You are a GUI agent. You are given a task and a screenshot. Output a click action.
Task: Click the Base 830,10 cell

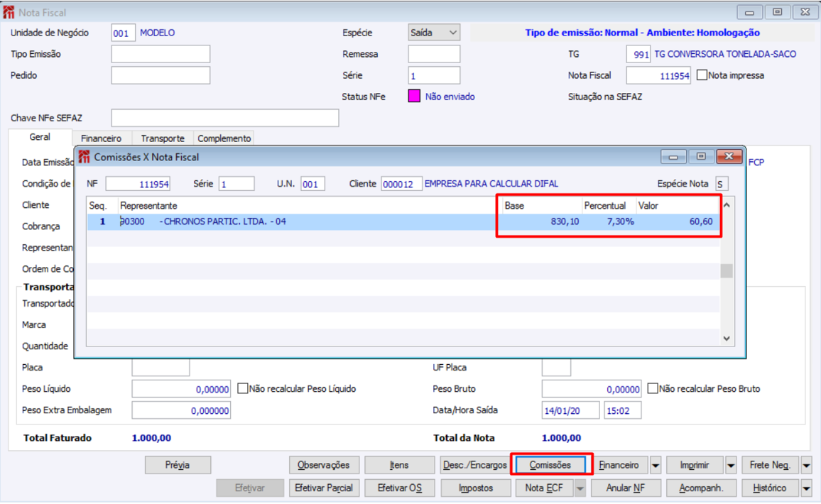point(542,221)
